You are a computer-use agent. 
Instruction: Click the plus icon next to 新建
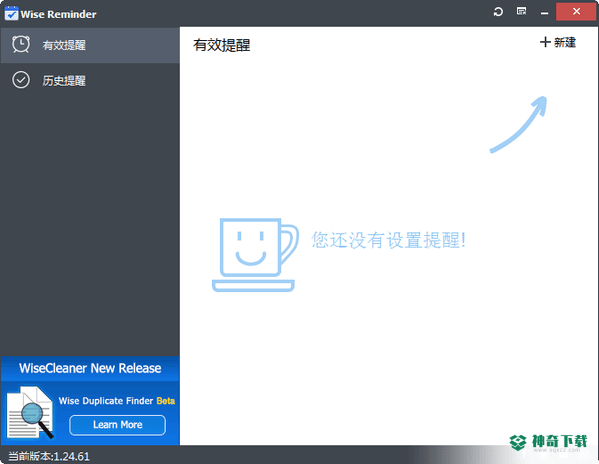(545, 42)
